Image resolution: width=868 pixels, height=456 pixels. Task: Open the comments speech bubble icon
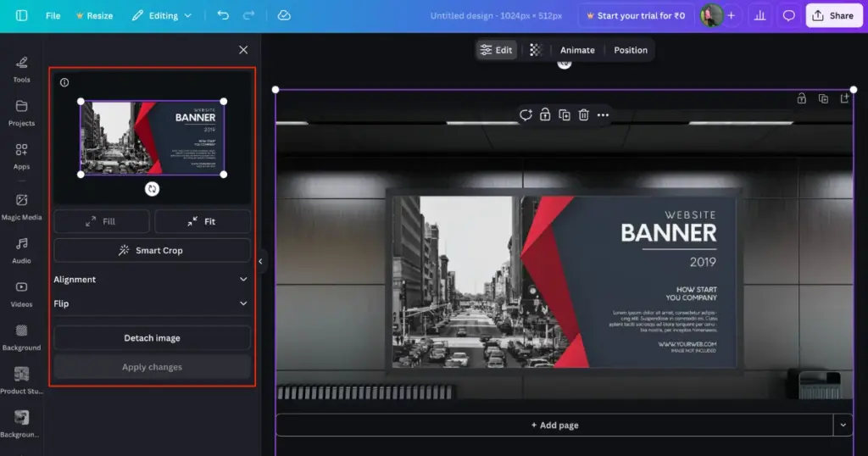coord(788,15)
